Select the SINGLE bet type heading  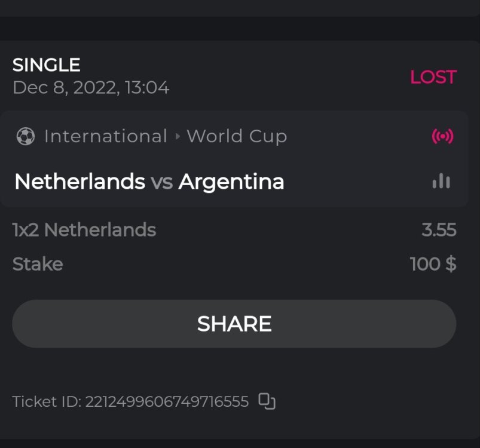46,65
